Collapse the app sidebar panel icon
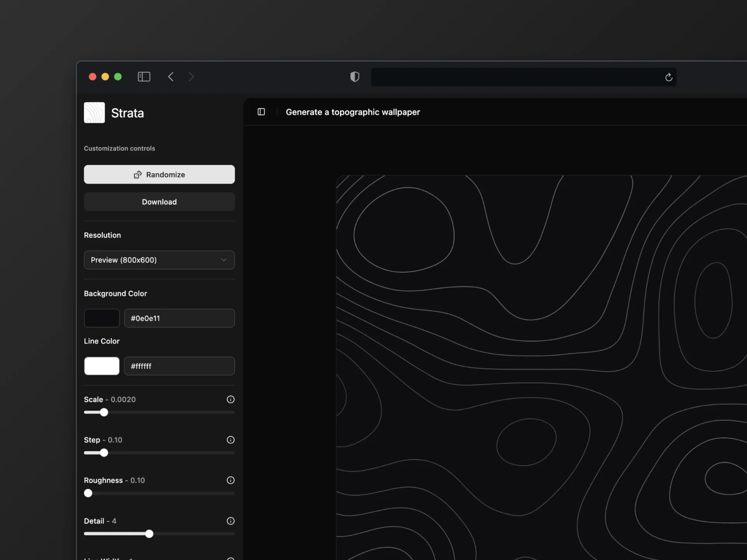 tap(261, 112)
